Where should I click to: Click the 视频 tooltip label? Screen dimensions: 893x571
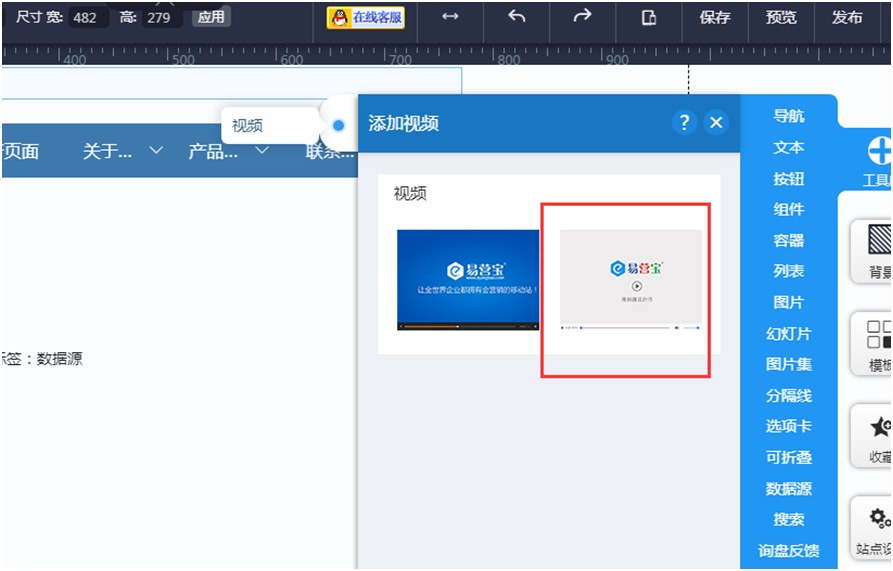[x=247, y=126]
